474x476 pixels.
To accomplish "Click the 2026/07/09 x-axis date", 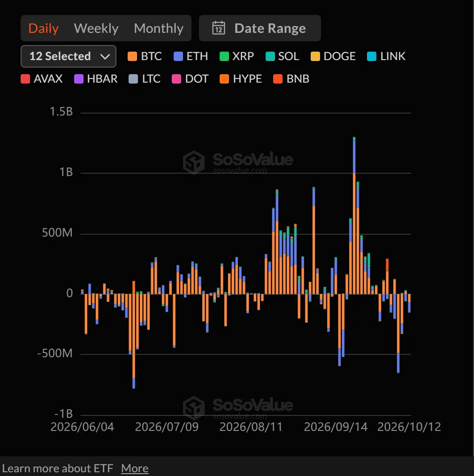I will tap(167, 427).
